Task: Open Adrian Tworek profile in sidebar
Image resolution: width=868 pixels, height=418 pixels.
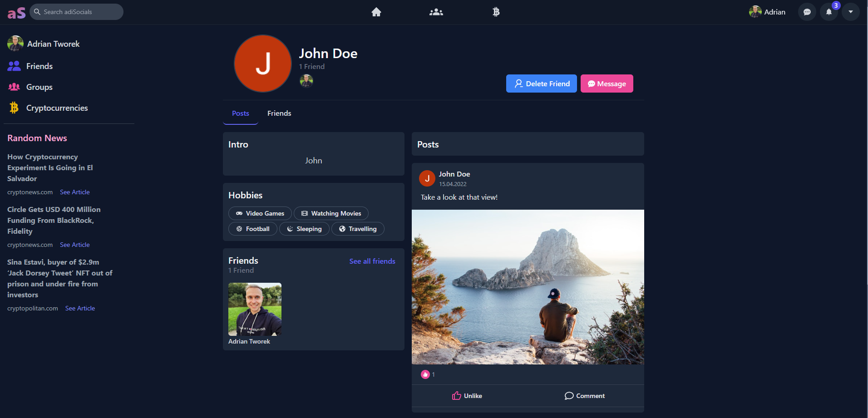Action: pos(44,44)
